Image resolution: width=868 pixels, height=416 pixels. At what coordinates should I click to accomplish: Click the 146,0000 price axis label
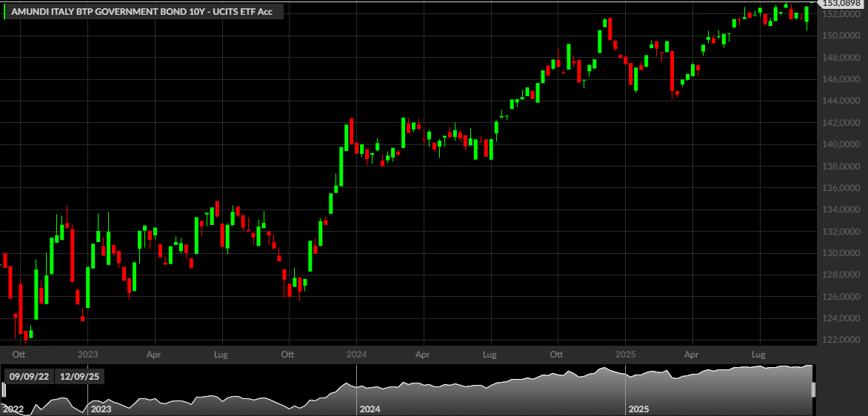pyautogui.click(x=841, y=80)
